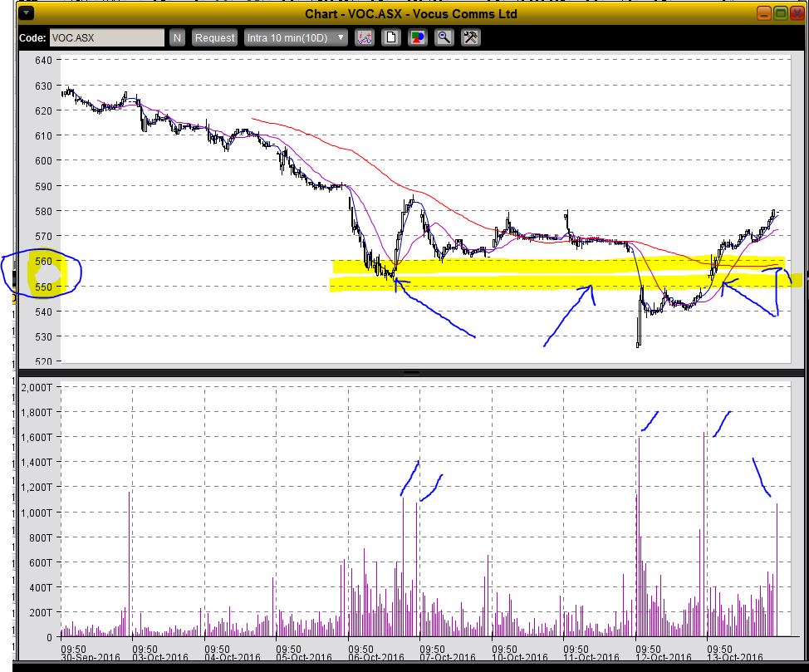This screenshot has width=809, height=672.
Task: Click the N button beside the code field
Action: click(177, 37)
